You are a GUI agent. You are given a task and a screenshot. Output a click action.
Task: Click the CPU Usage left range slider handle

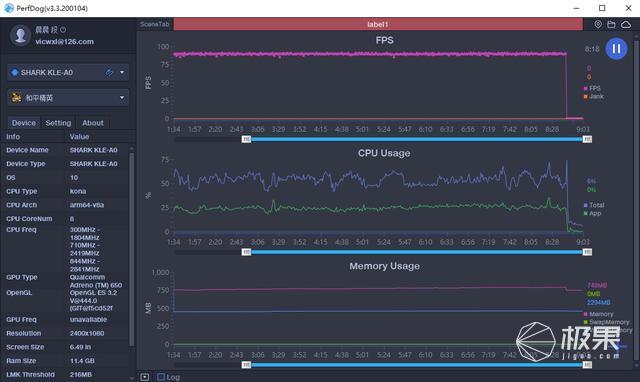[246, 252]
